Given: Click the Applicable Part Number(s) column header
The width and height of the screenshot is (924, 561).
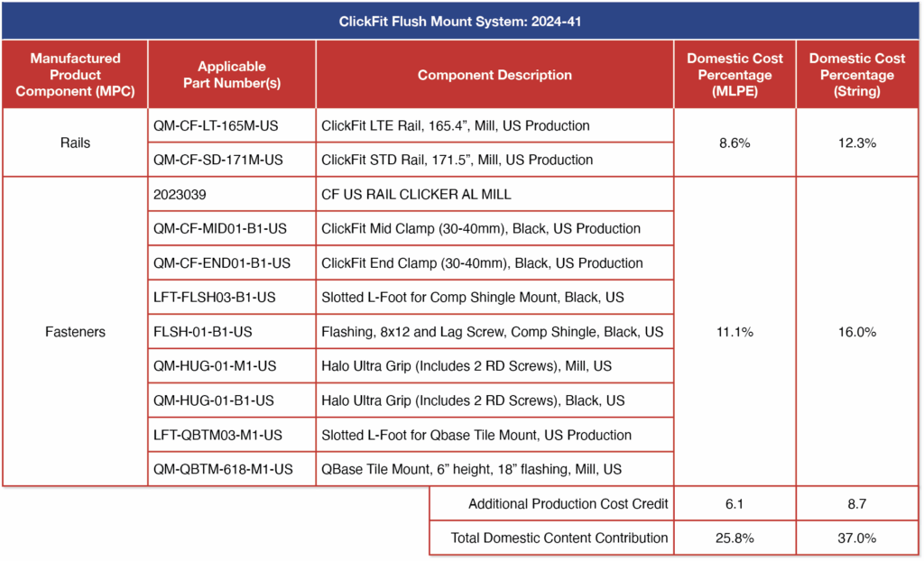Looking at the screenshot, I should tap(231, 74).
